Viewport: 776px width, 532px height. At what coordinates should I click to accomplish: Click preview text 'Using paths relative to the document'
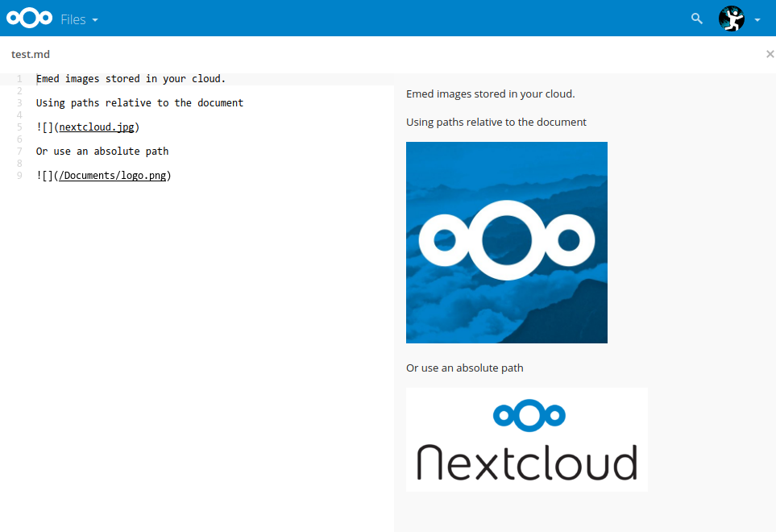tap(496, 123)
